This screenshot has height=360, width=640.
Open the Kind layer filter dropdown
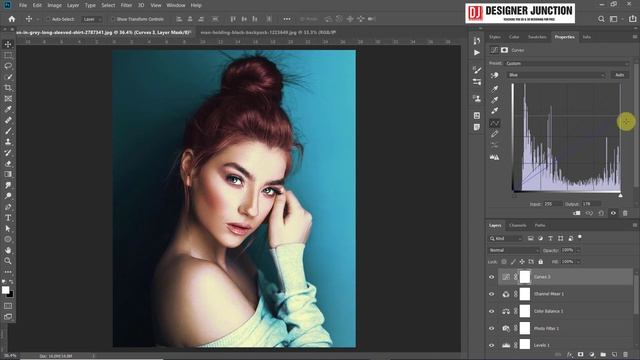(x=505, y=238)
